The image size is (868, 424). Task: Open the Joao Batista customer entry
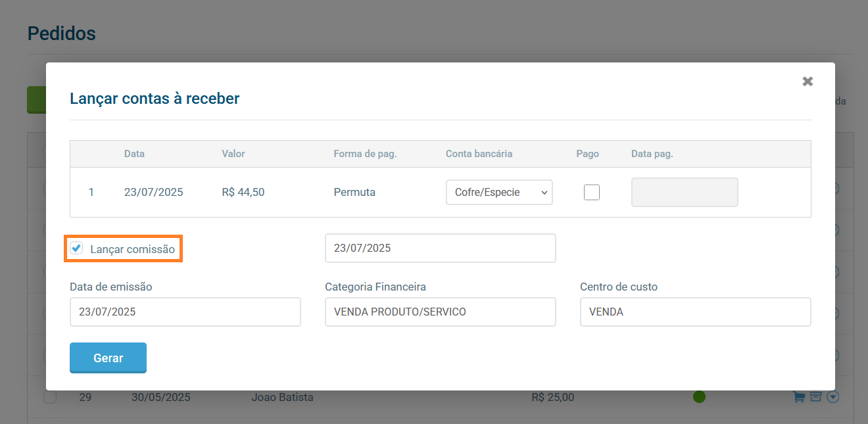click(x=282, y=398)
